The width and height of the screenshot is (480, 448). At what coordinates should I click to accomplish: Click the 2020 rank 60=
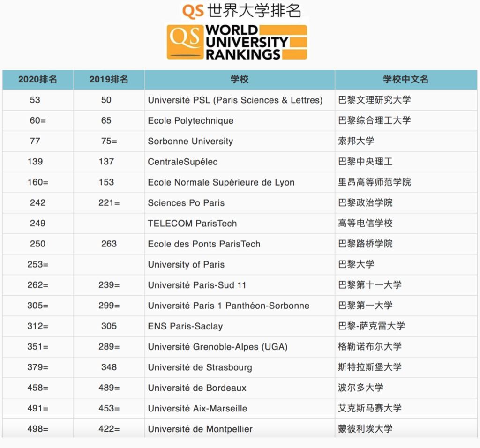point(37,120)
